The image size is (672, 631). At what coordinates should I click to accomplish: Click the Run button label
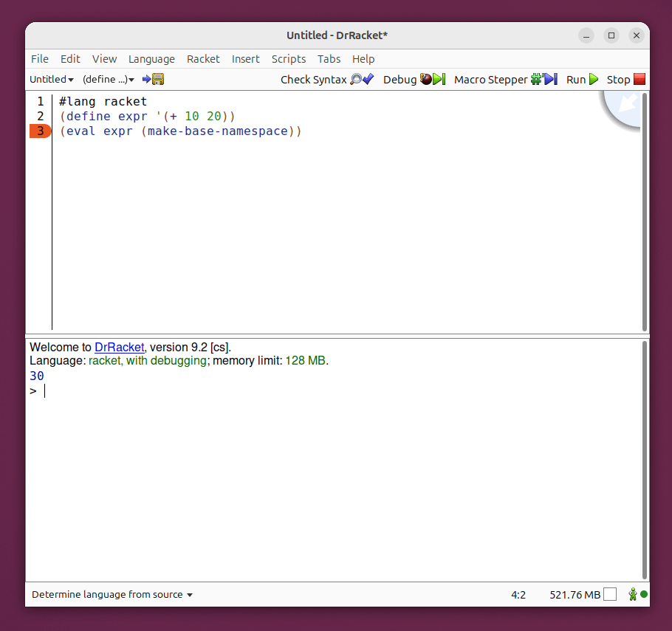point(576,80)
